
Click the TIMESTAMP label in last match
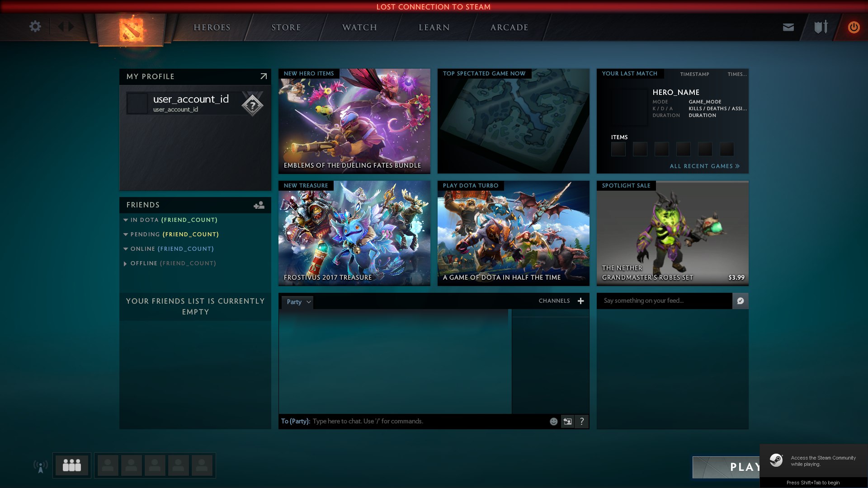click(695, 74)
